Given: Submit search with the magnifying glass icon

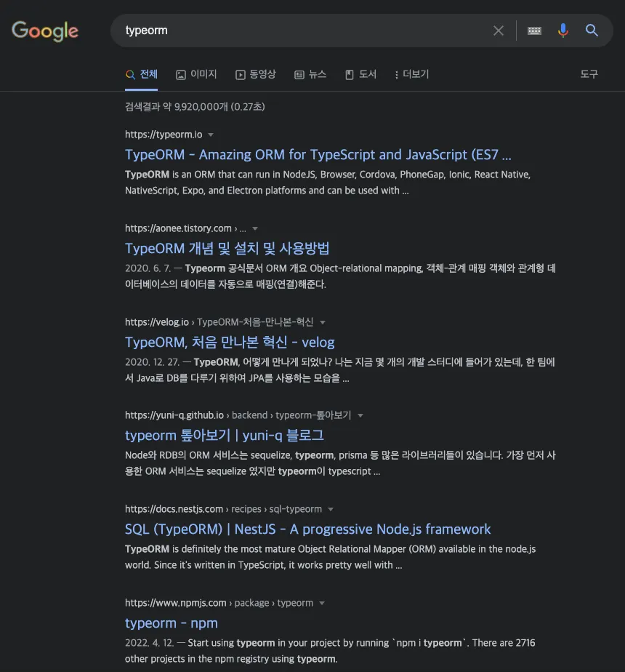Looking at the screenshot, I should click(x=592, y=31).
